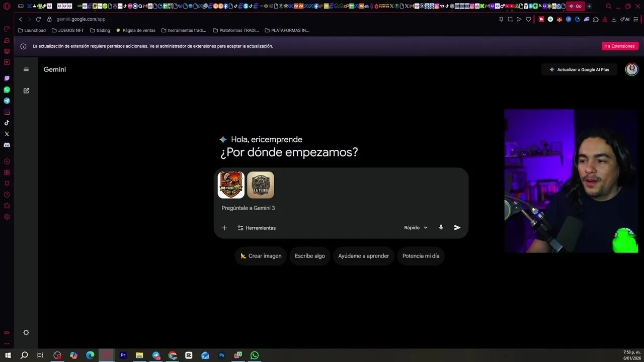Select the active Gemini browser tab
Screen dimensions: 644x362
click(575, 6)
